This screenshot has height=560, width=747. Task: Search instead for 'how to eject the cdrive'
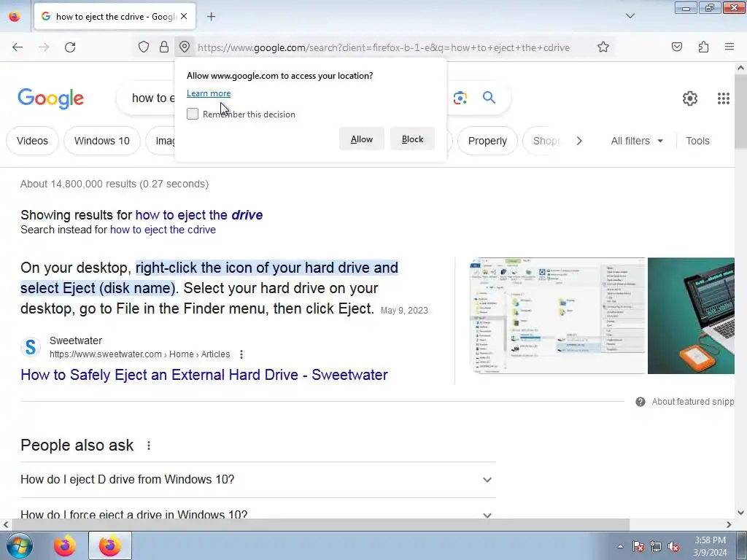tap(163, 230)
